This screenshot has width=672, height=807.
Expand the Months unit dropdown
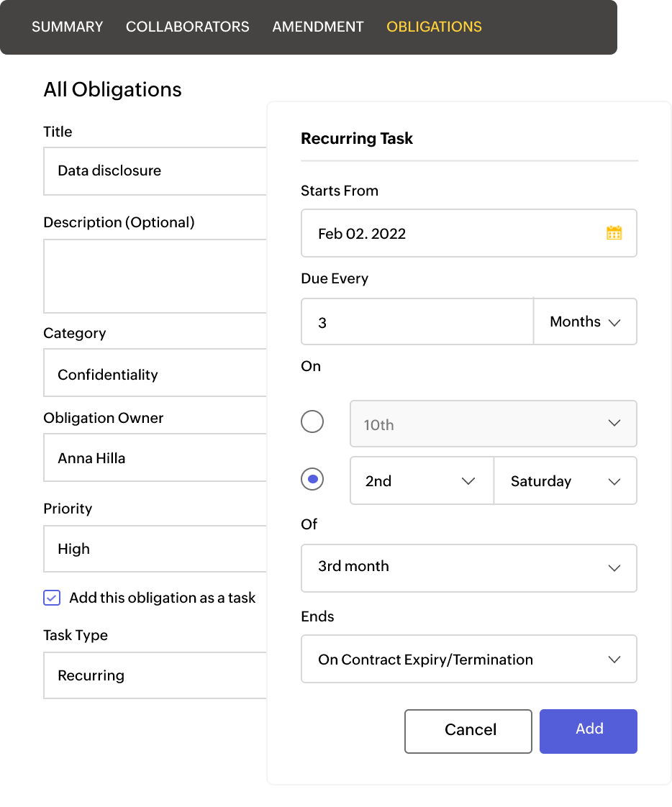(x=585, y=322)
